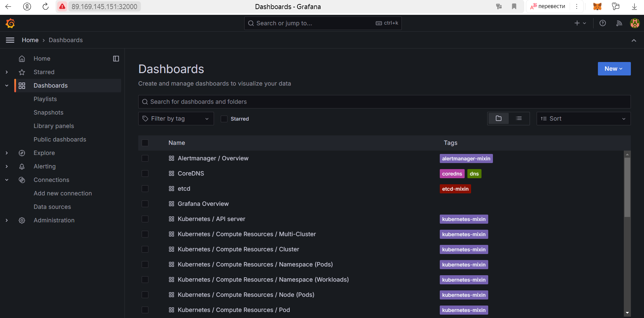
Task: Select the etcd row checkbox
Action: click(145, 189)
